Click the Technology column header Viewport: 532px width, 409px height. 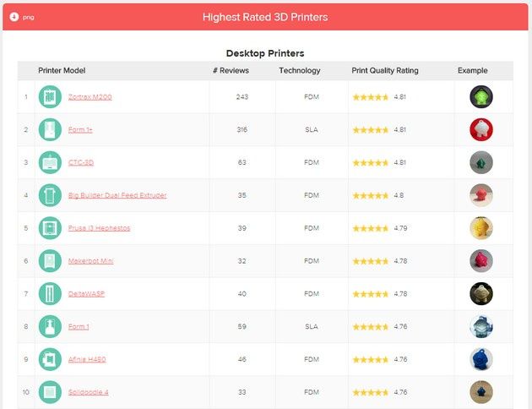(x=300, y=71)
